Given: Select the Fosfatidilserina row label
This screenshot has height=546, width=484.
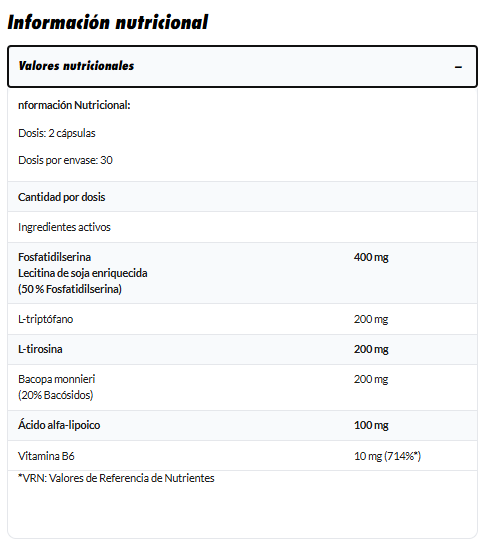Looking at the screenshot, I should pyautogui.click(x=55, y=257).
